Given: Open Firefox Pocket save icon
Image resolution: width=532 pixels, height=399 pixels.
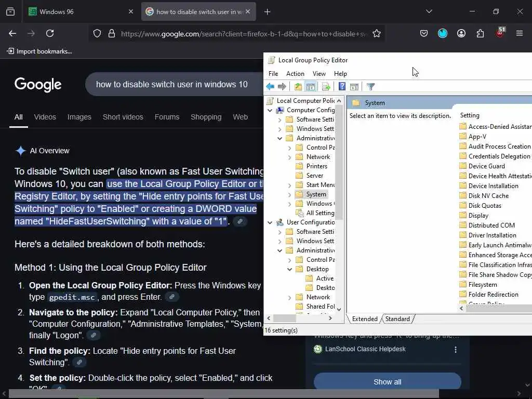Looking at the screenshot, I should 424,33.
